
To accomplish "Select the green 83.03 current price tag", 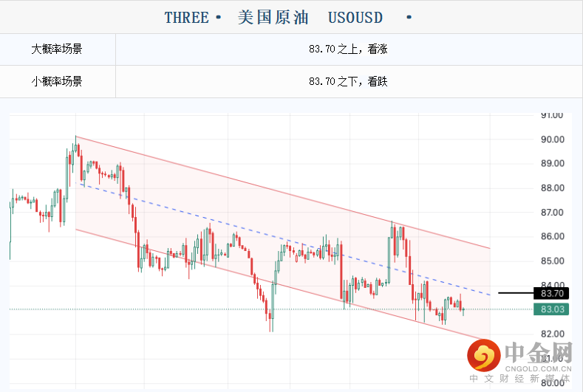I will point(553,310).
